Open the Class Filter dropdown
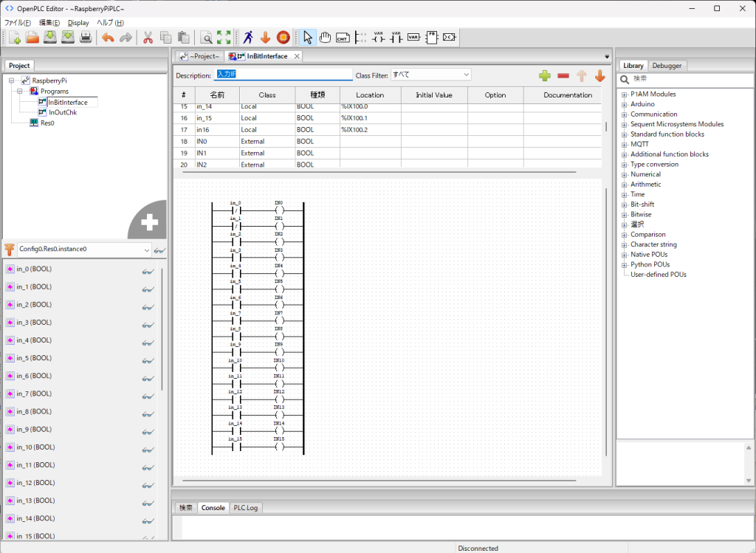The height and width of the screenshot is (553, 756). coord(430,75)
